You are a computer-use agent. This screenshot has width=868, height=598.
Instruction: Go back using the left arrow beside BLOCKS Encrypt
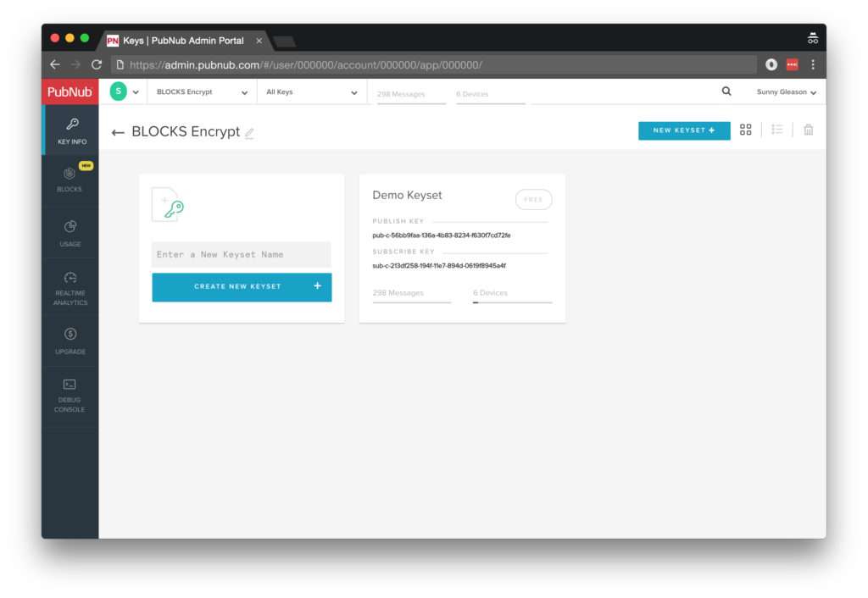click(x=118, y=133)
